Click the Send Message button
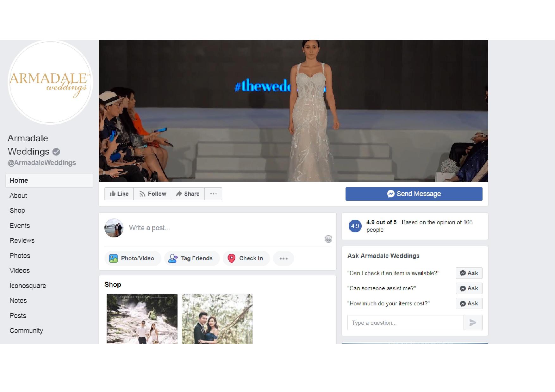This screenshot has height=392, width=555. click(x=414, y=194)
